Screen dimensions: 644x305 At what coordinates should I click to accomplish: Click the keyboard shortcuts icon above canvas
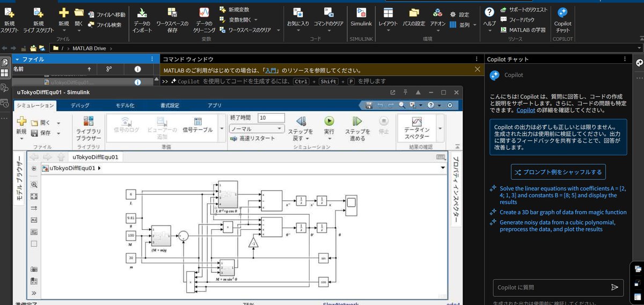pyautogui.click(x=441, y=157)
